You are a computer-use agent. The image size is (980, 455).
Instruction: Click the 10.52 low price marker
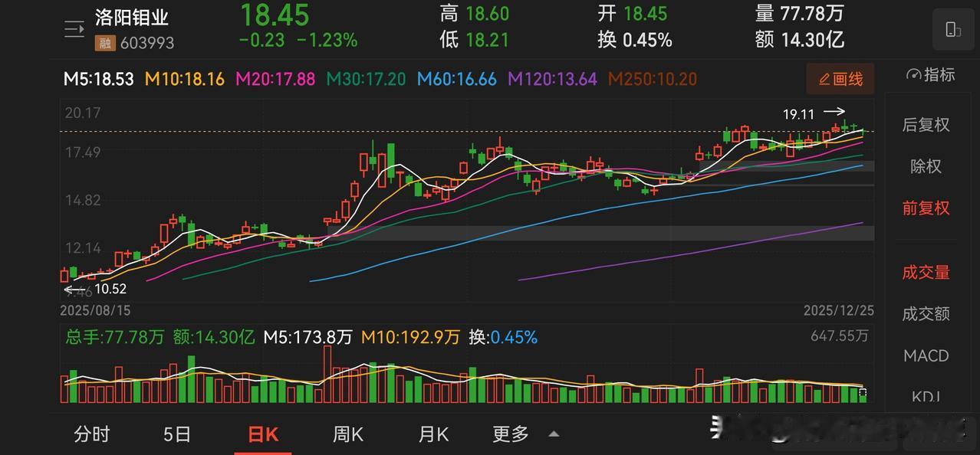coord(110,289)
